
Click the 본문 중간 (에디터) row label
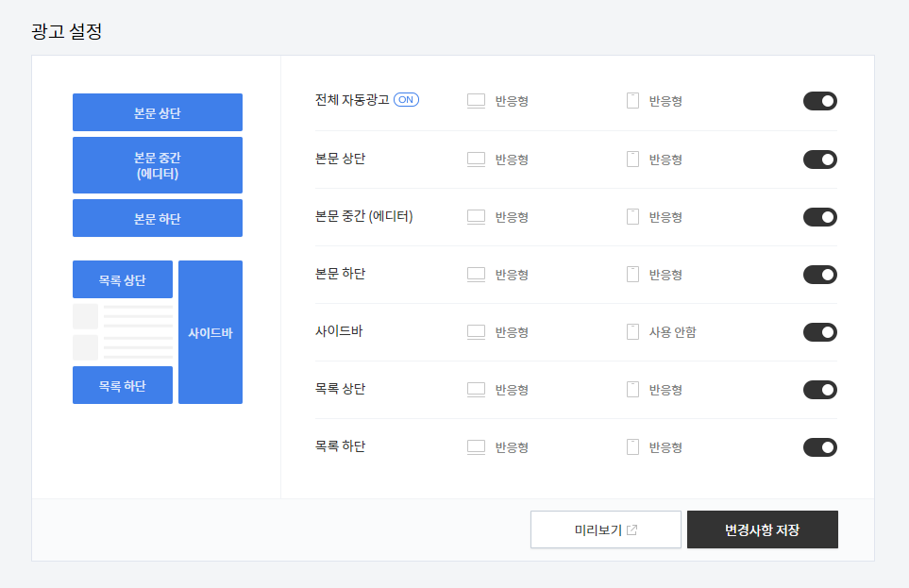click(364, 216)
